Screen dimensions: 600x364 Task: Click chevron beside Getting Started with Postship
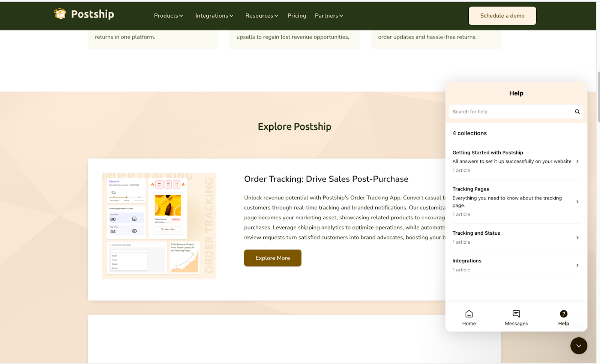(x=577, y=162)
